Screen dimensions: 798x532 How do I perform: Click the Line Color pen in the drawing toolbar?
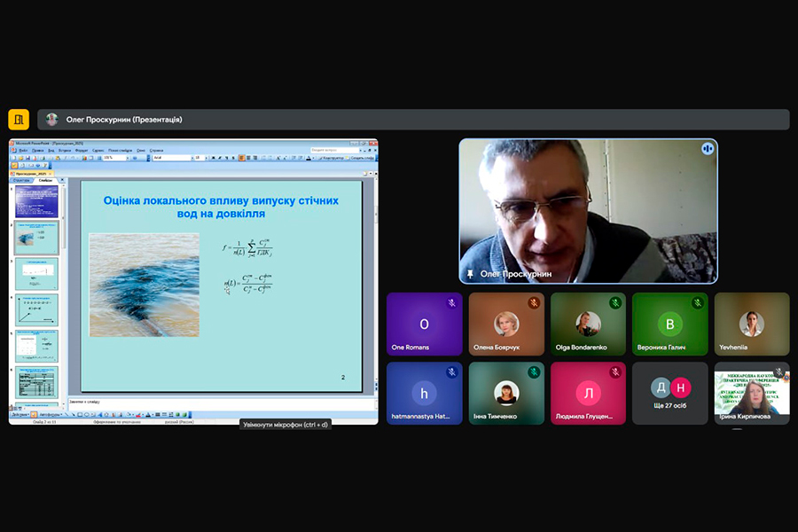point(138,414)
